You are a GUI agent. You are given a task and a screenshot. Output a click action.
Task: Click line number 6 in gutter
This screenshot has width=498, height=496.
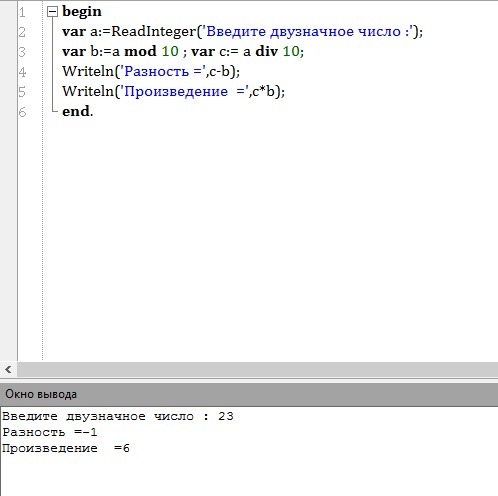click(x=22, y=112)
